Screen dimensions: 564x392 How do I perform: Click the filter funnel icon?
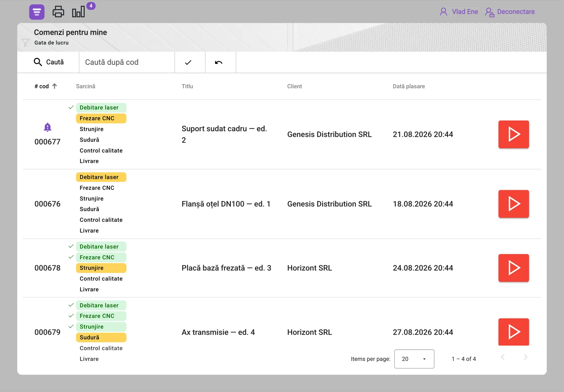tap(25, 43)
